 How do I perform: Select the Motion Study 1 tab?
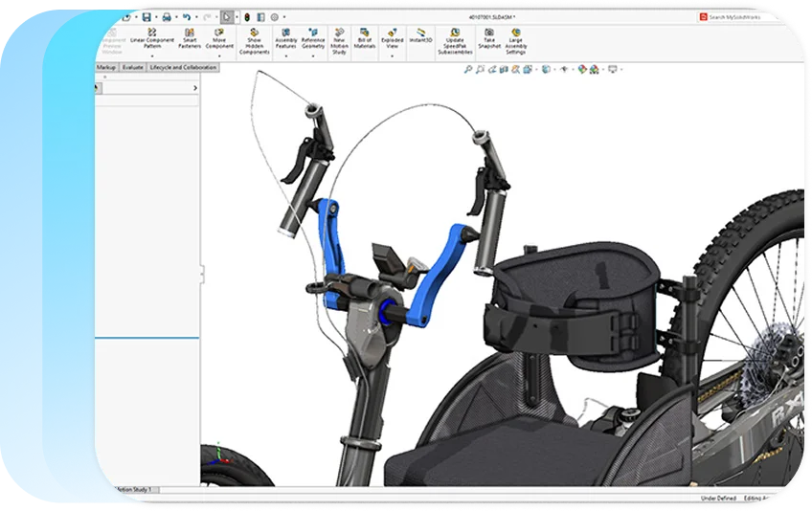(x=134, y=489)
